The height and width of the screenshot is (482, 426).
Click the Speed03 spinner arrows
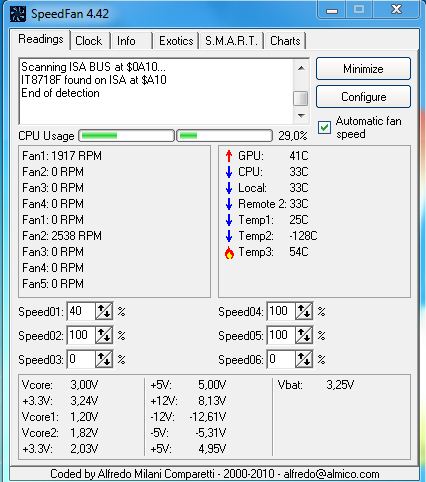point(104,359)
